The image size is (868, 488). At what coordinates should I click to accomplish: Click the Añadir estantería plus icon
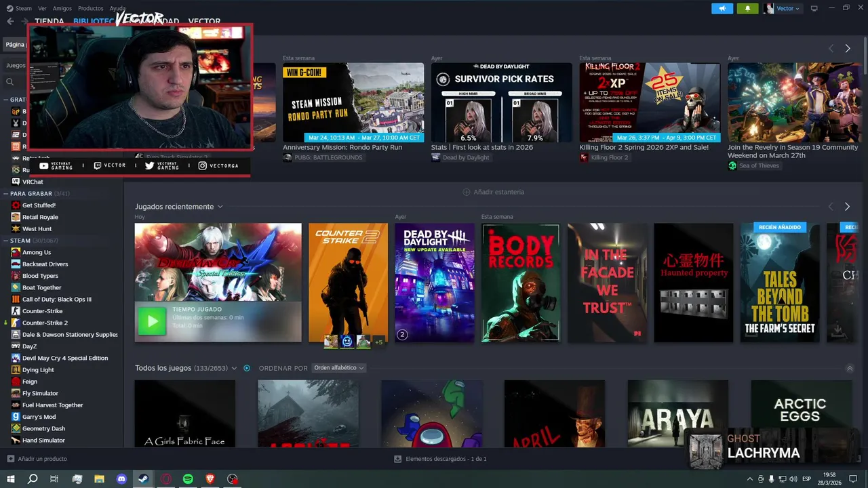(466, 192)
